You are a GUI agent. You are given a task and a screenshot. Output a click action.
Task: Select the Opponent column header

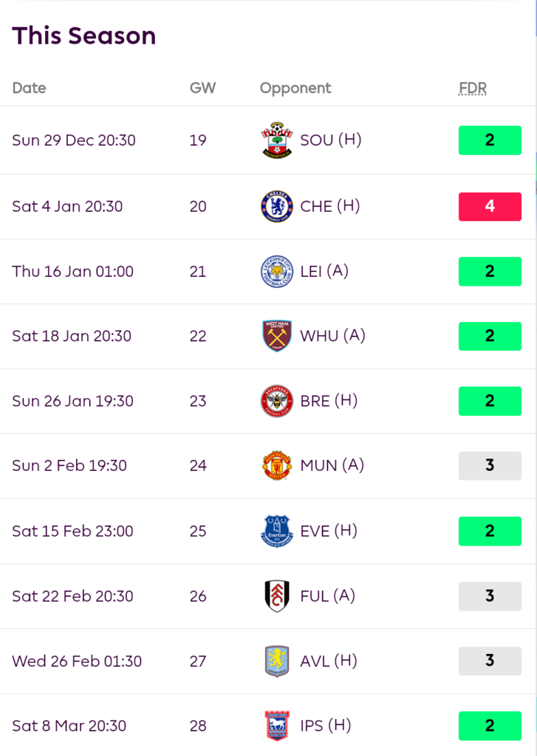295,88
